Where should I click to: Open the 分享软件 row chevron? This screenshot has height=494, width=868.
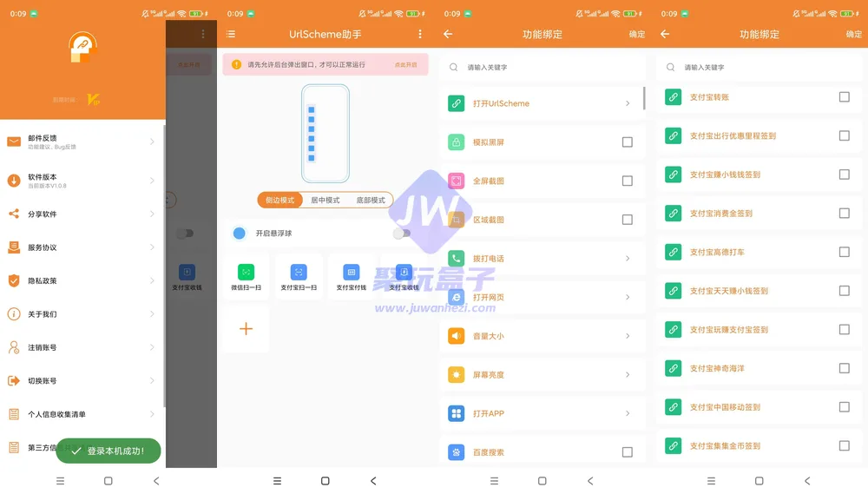click(x=152, y=214)
